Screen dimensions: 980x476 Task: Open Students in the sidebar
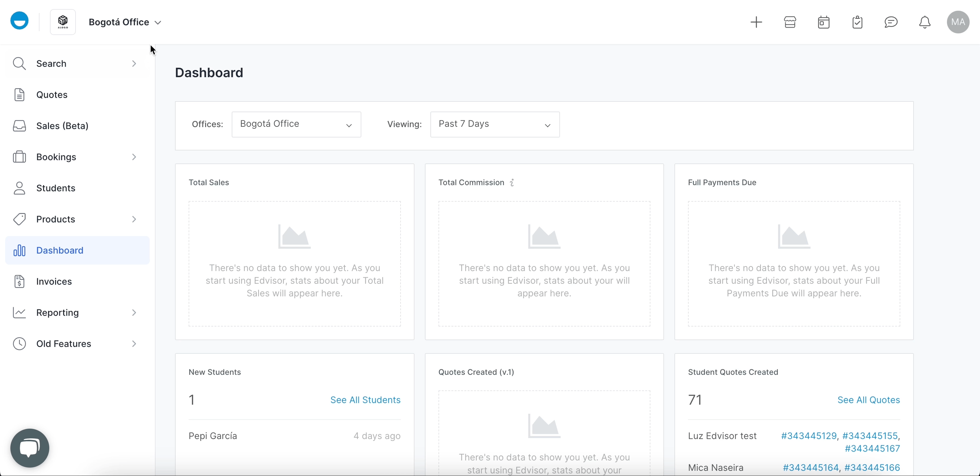pos(55,188)
